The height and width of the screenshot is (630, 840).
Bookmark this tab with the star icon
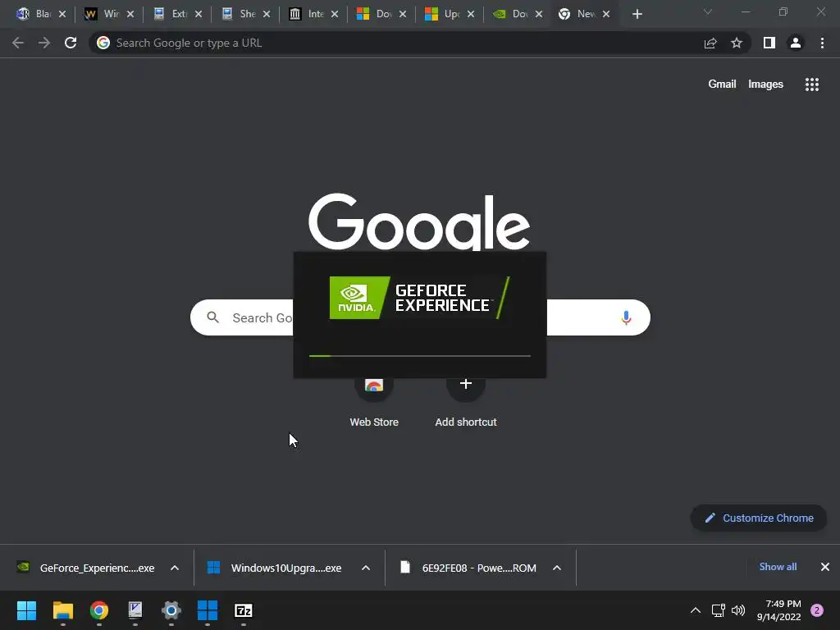coord(737,43)
